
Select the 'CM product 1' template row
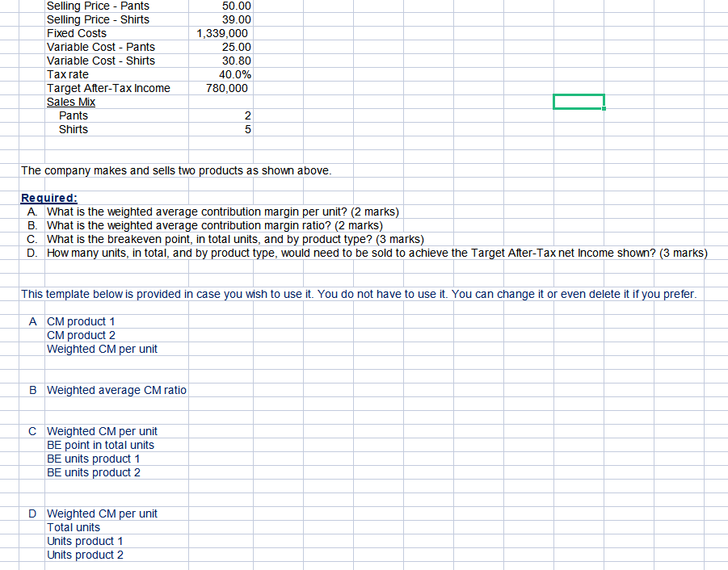(80, 321)
